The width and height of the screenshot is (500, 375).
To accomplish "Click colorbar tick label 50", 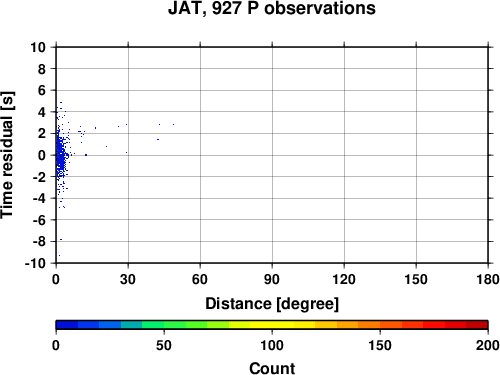I will 164,345.
